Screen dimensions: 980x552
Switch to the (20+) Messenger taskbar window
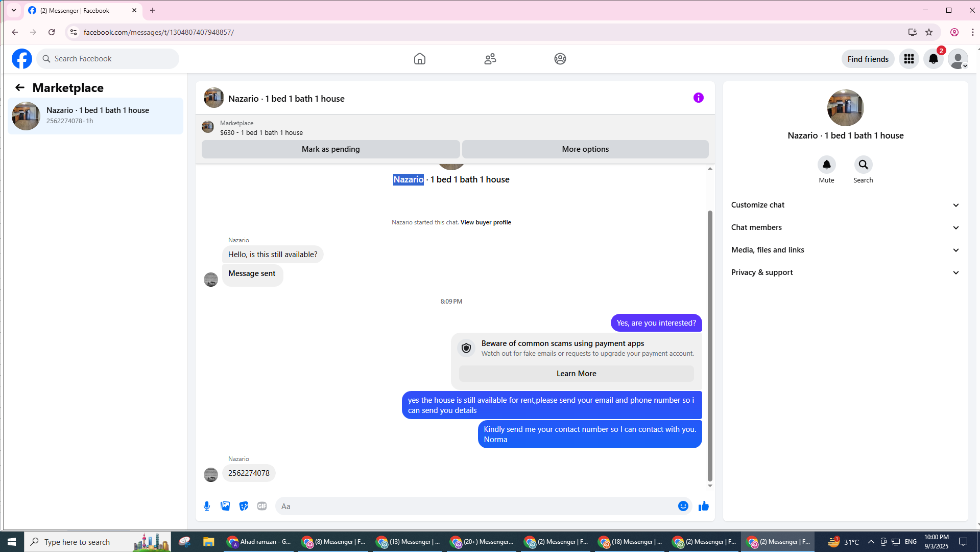tap(483, 542)
